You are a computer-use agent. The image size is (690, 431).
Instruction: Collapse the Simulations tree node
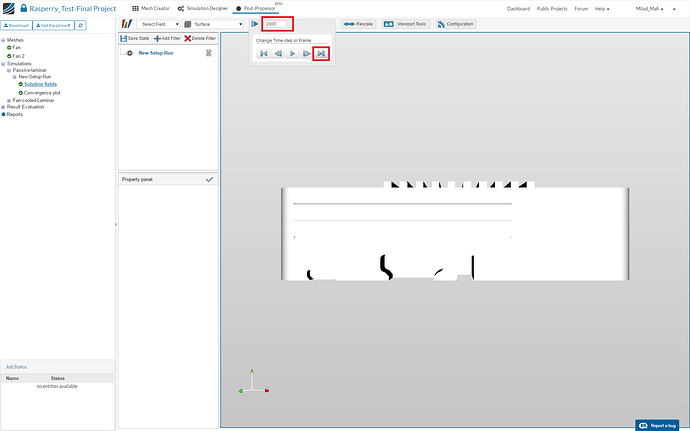3,64
